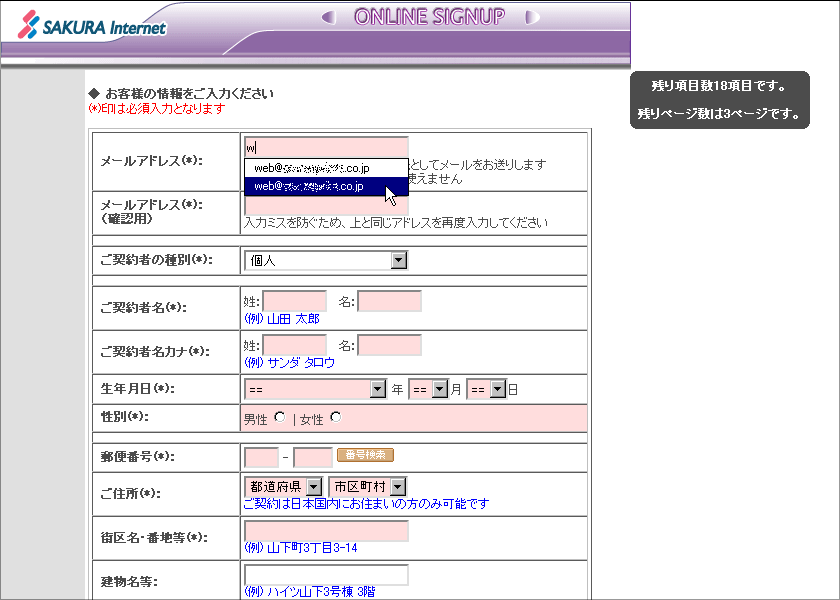Click the example text サンダ タロウ
840x600 pixels.
pyautogui.click(x=301, y=363)
